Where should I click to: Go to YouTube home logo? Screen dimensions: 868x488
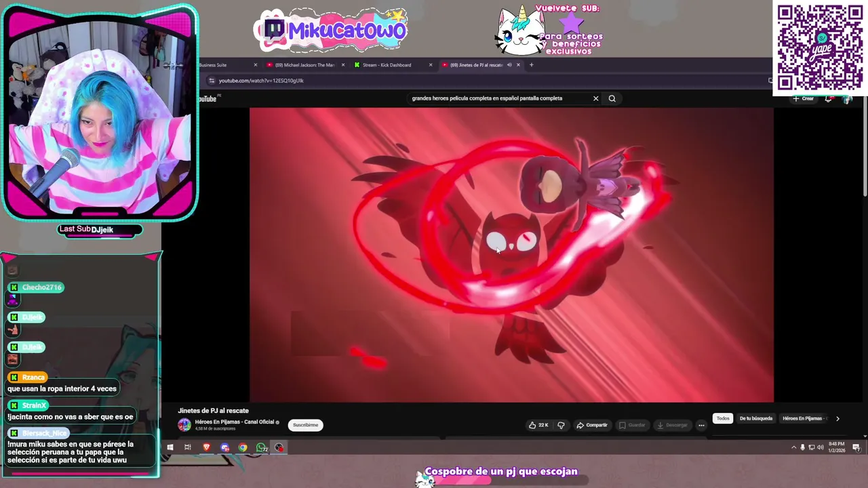click(207, 99)
